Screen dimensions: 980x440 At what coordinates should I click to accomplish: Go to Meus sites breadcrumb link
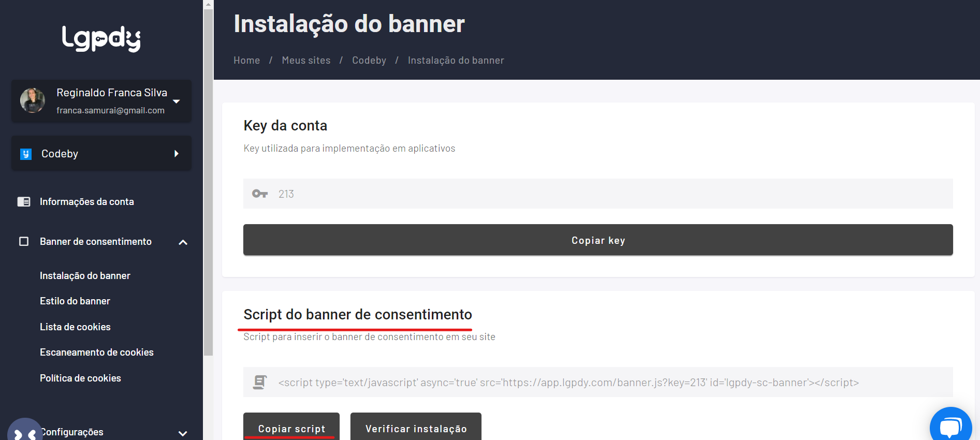pyautogui.click(x=306, y=61)
